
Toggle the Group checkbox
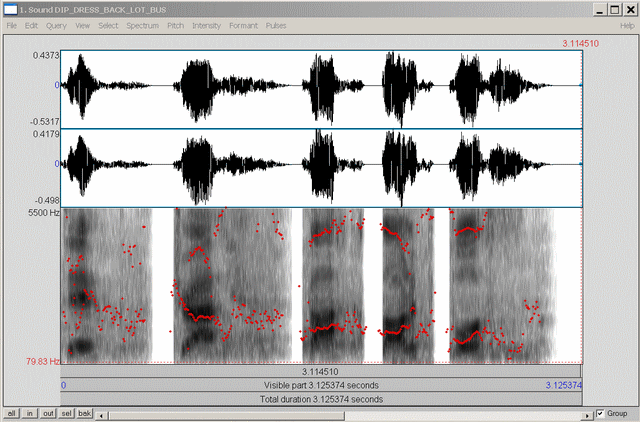coord(600,413)
